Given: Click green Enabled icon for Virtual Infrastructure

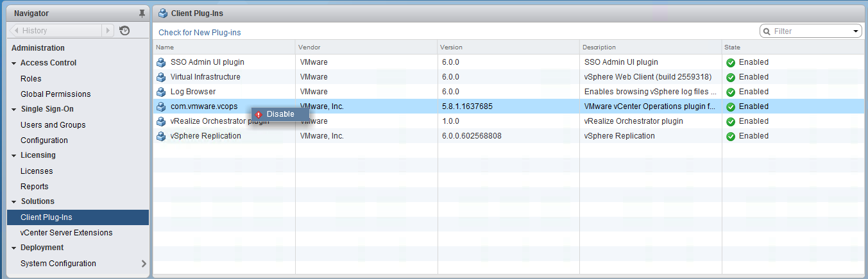Looking at the screenshot, I should (731, 78).
